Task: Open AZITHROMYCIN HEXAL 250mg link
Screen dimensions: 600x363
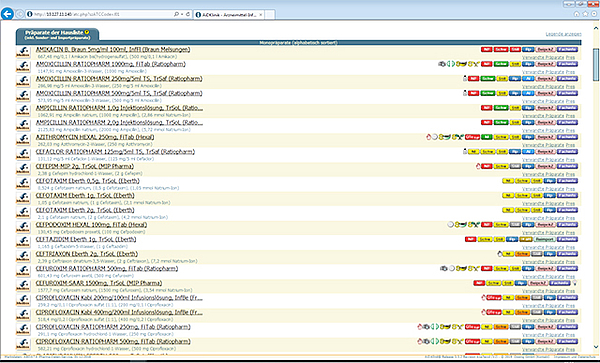Action: tap(95, 137)
